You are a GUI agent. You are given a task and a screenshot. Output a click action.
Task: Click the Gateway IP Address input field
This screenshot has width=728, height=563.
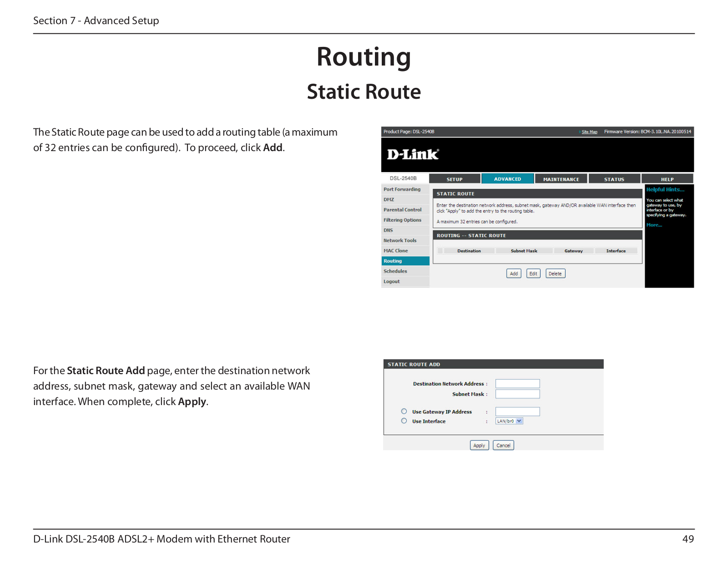pos(517,411)
